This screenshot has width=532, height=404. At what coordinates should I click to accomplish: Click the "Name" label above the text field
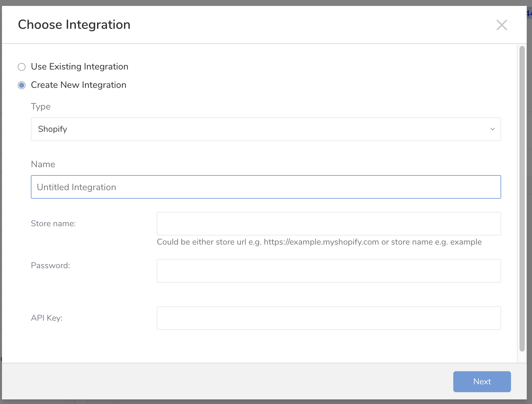[x=43, y=164]
